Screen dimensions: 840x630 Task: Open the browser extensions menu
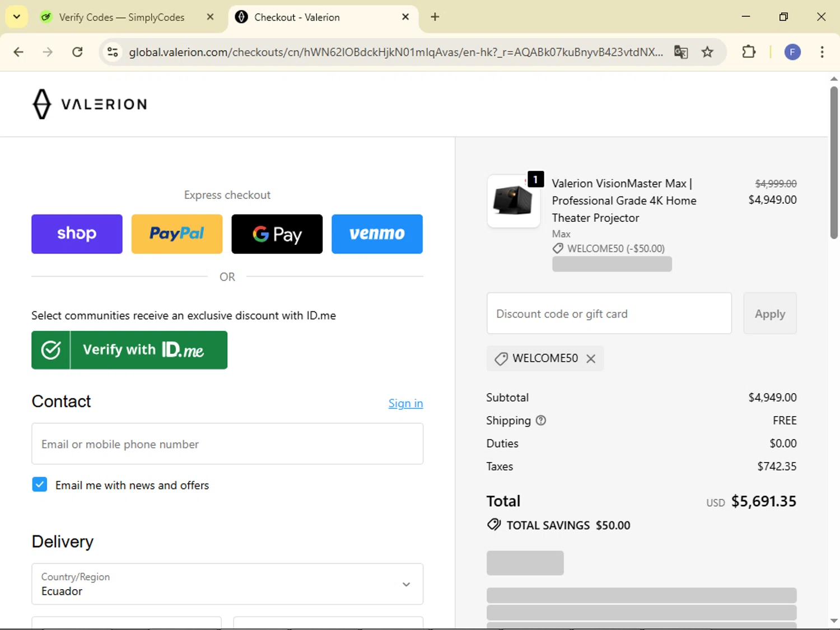tap(749, 52)
